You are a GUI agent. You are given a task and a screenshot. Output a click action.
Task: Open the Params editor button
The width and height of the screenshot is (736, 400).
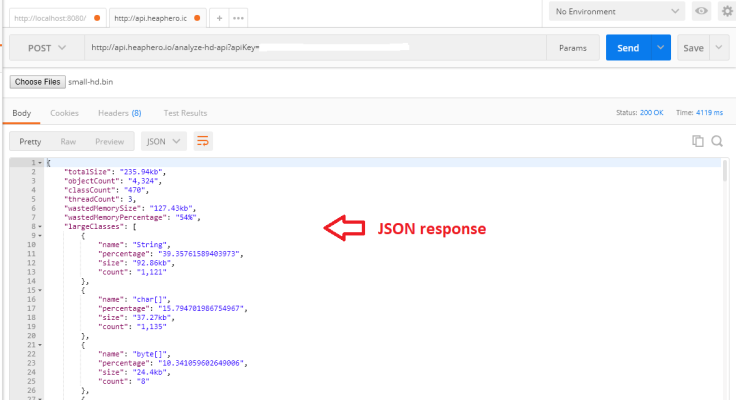coord(573,48)
